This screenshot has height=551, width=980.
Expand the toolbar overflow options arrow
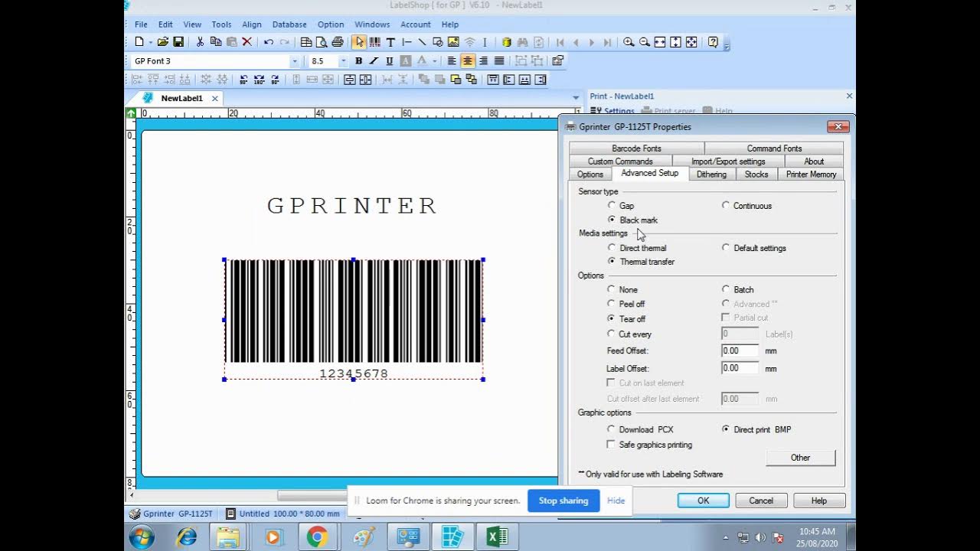pos(727,44)
